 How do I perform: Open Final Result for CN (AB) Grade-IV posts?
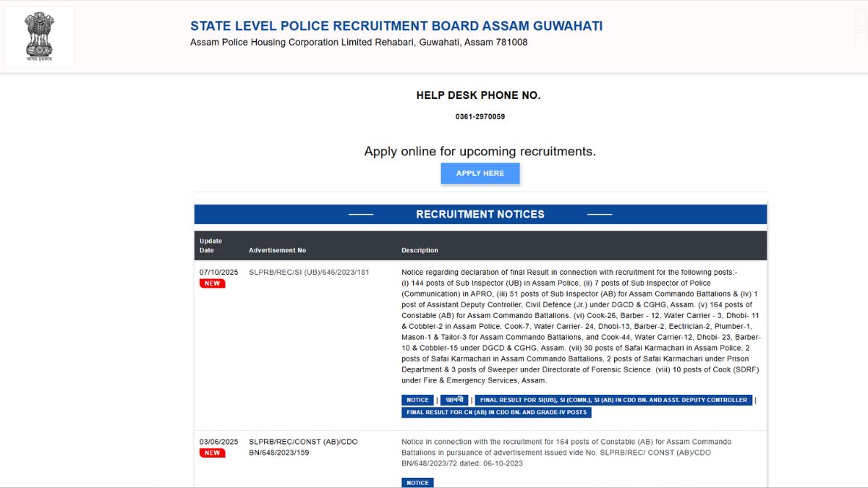click(x=496, y=412)
